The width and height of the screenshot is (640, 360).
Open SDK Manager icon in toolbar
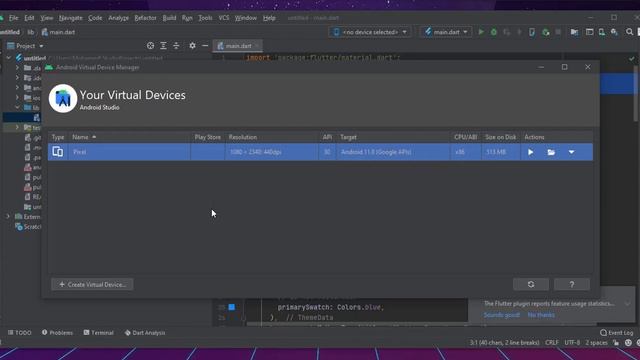pos(614,32)
